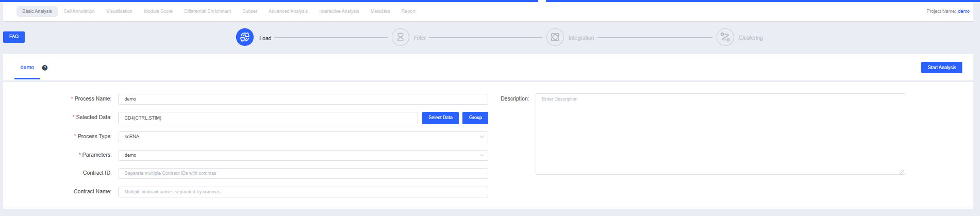Switch to the Cell Annotation tab

pos(79,11)
